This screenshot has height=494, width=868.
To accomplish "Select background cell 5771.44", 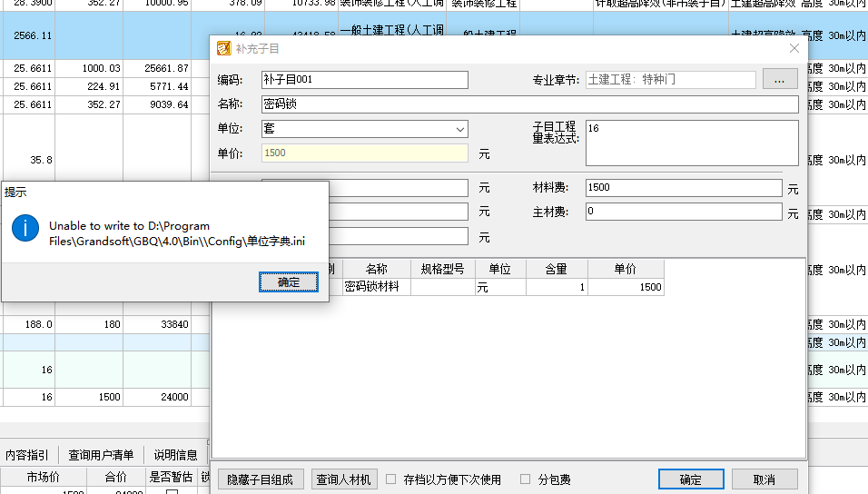I will [157, 87].
